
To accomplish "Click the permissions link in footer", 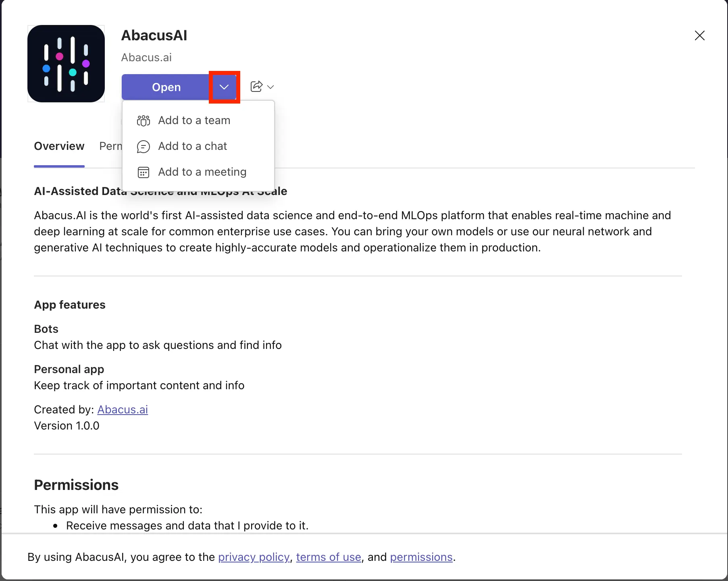I will (x=421, y=557).
